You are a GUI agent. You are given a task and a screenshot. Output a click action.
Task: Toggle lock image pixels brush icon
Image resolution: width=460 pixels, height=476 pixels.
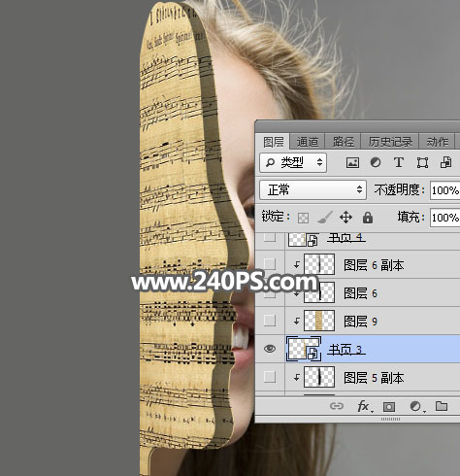(x=325, y=218)
